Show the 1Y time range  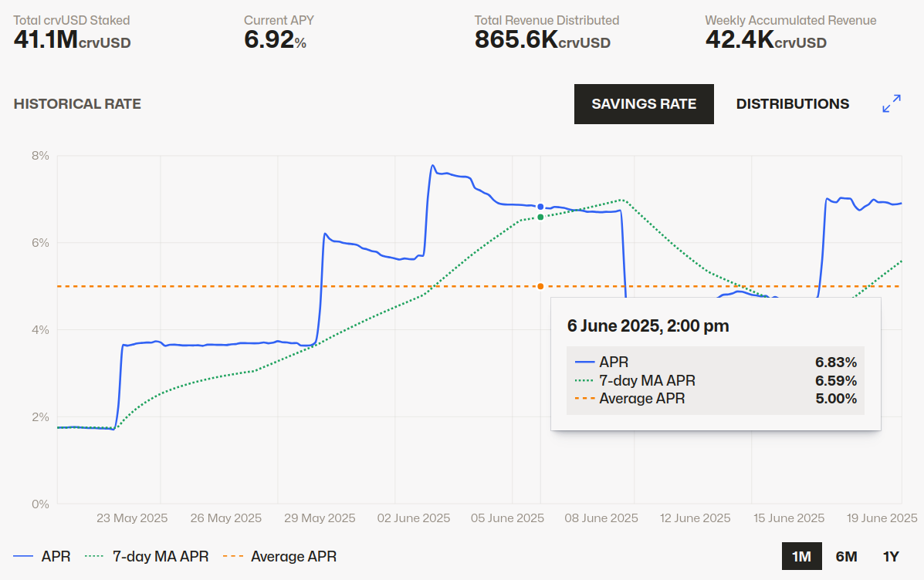coord(891,556)
